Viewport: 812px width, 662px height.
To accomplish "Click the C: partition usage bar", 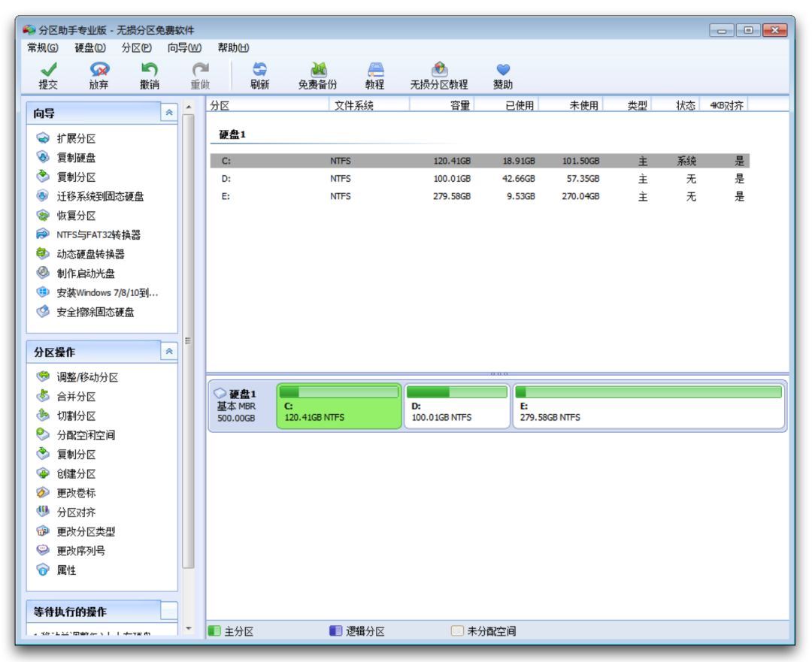I will point(339,392).
